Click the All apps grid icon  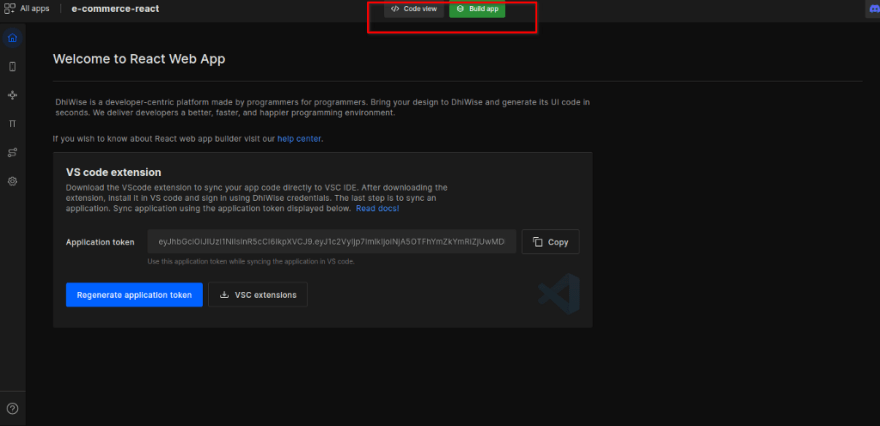point(10,8)
